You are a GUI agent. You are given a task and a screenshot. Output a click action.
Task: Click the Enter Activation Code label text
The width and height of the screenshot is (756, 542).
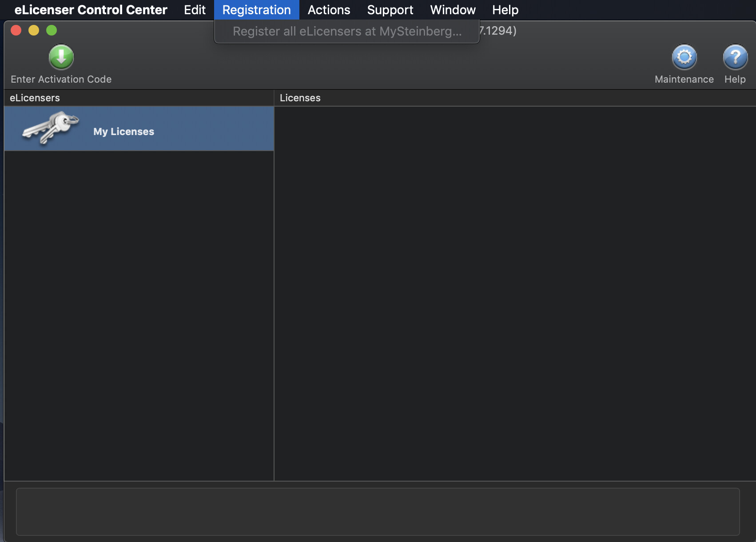[61, 79]
